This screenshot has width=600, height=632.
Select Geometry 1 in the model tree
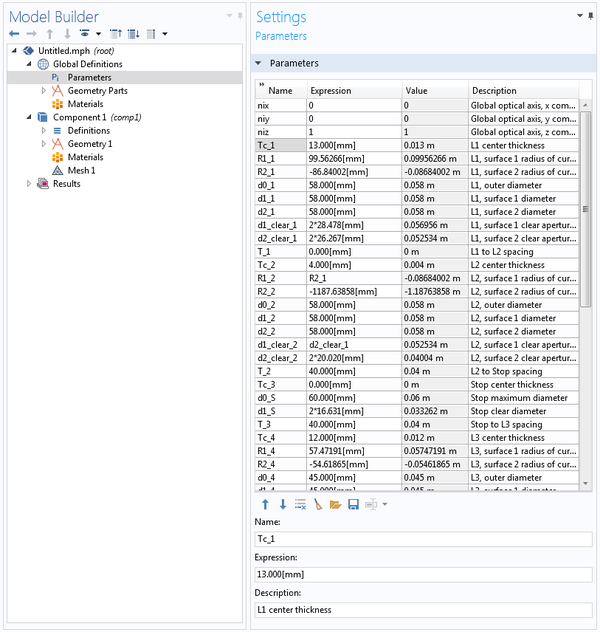coord(89,144)
